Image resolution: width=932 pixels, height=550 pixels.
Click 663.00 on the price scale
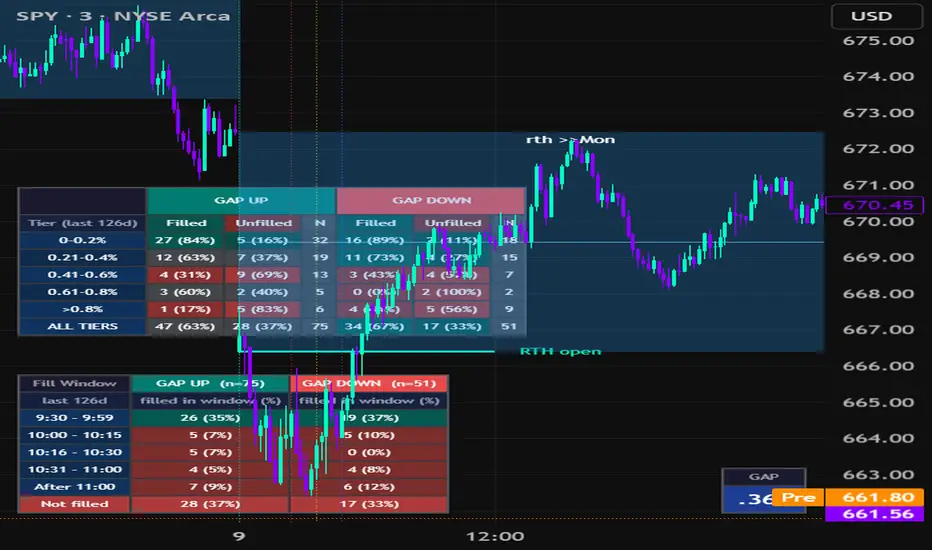[878, 474]
